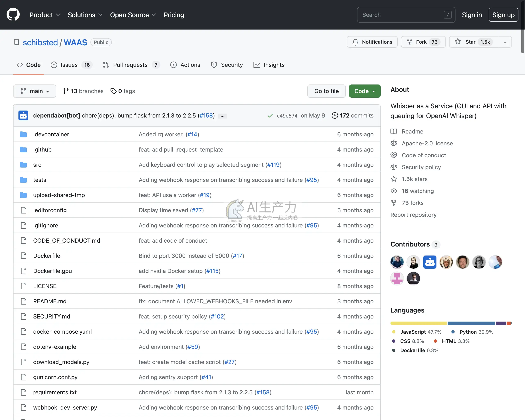Click the Sign up button
Screen dimensions: 525x420
(503, 15)
